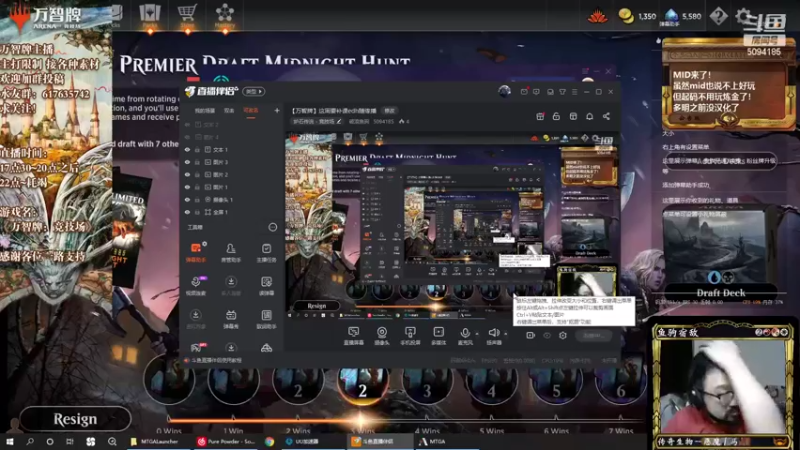Click the record video icon
Image resolution: width=800 pixels, height=450 pixels.
coord(531,335)
